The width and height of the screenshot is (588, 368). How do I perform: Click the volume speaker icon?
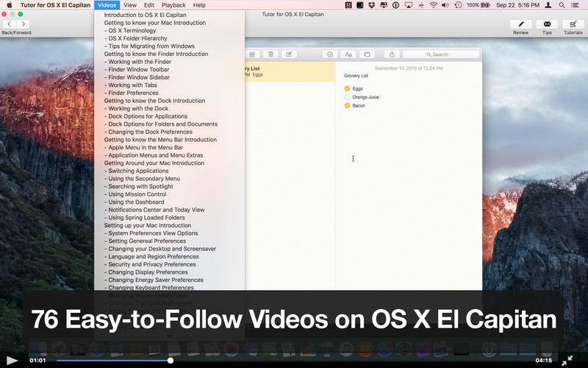click(x=445, y=5)
